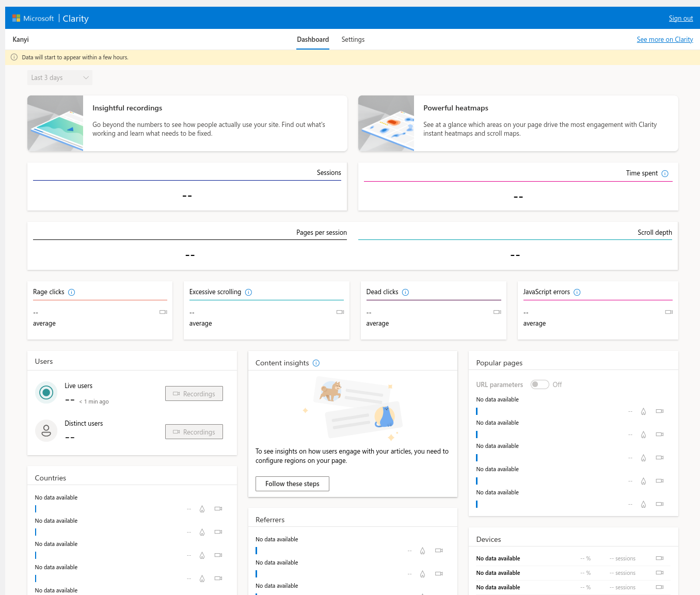Click heatmap flame icon in second Popular pages row
Image resolution: width=700 pixels, height=595 pixels.
pos(643,435)
